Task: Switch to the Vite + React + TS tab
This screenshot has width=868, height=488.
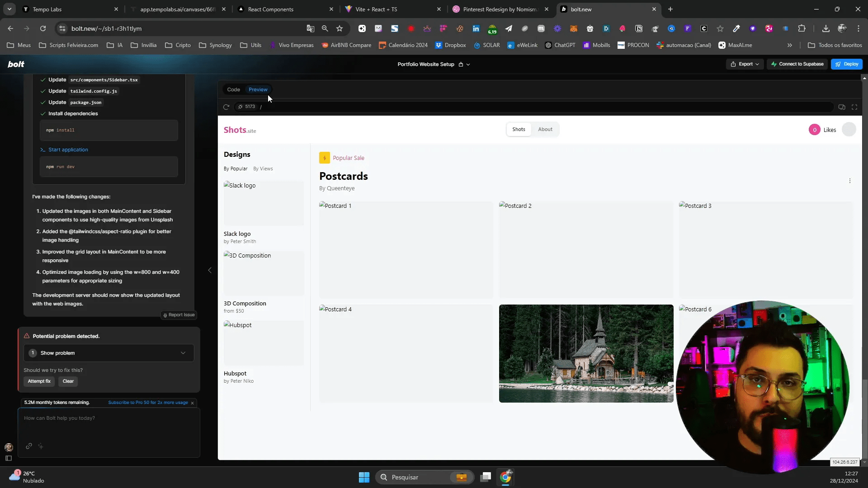Action: tap(393, 9)
